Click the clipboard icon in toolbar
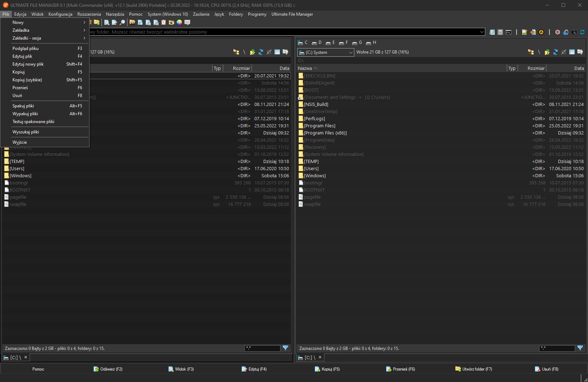 coord(163,22)
